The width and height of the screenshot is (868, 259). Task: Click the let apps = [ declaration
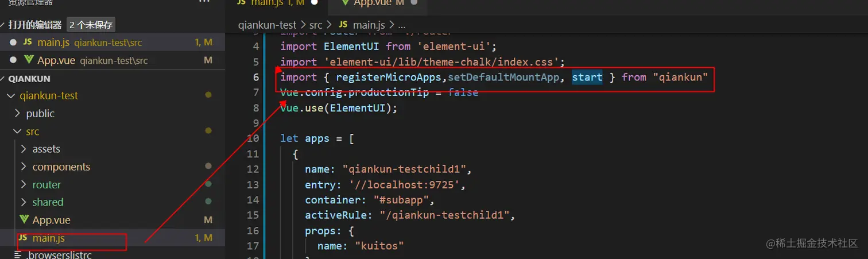tap(317, 138)
